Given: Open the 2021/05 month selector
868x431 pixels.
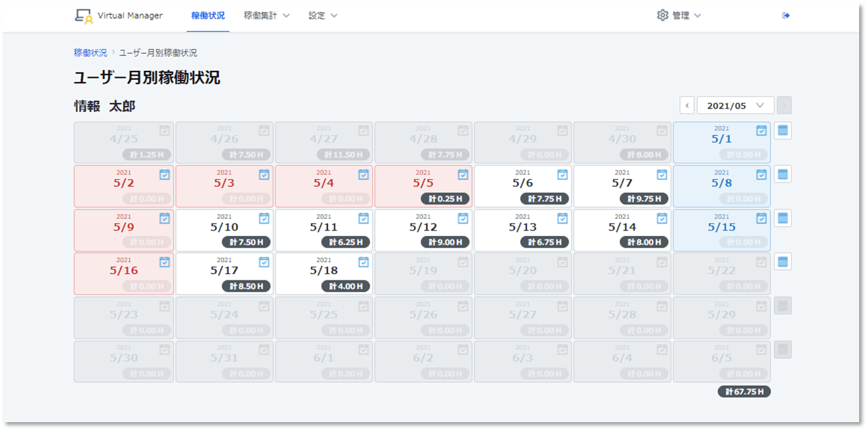Looking at the screenshot, I should pos(735,106).
